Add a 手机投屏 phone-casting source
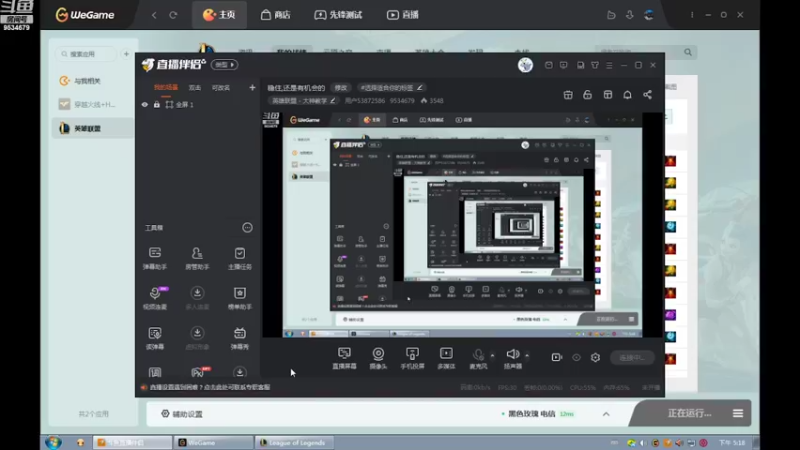 point(412,358)
